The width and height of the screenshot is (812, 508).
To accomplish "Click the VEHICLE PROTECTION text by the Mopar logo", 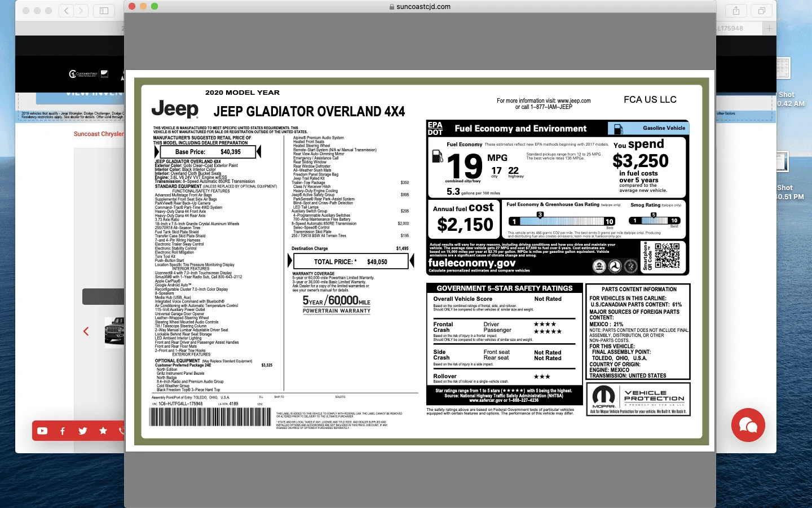I will click(654, 396).
